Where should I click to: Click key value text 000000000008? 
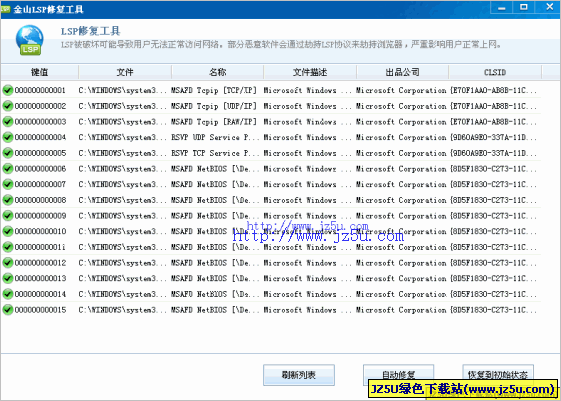click(40, 200)
